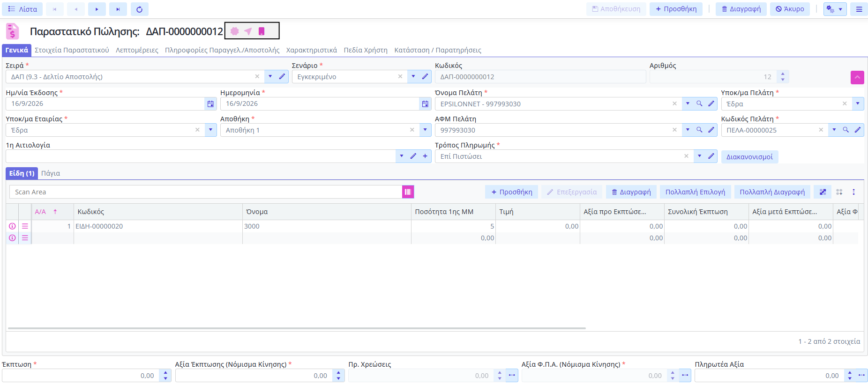
Task: Expand the Σενάριο dropdown arrow
Action: [413, 76]
